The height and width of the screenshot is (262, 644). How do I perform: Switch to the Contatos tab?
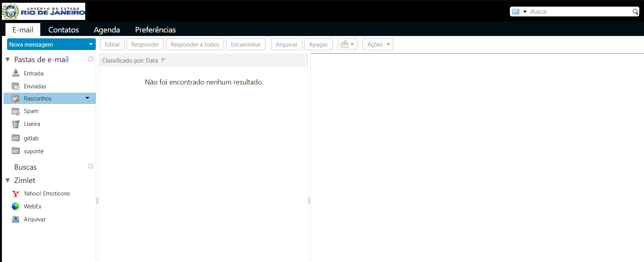tap(63, 30)
